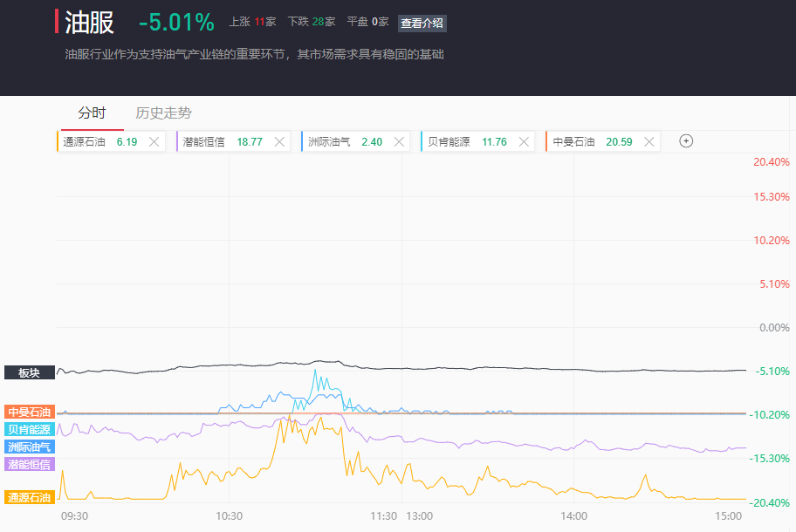This screenshot has height=532, width=796.
Task: Select the 潜能恒信 stock chip
Action: point(233,141)
